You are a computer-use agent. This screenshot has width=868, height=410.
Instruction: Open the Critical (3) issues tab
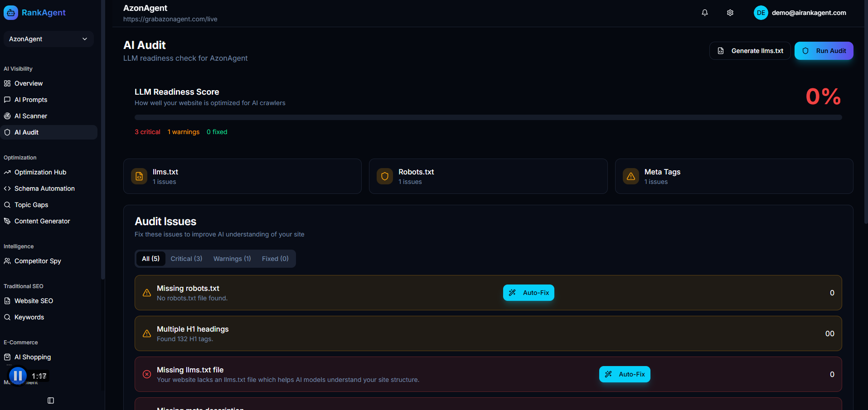tap(186, 259)
